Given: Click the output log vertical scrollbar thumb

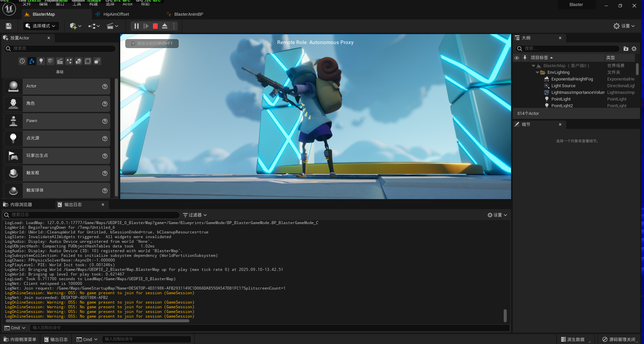Looking at the screenshot, I should [x=505, y=316].
